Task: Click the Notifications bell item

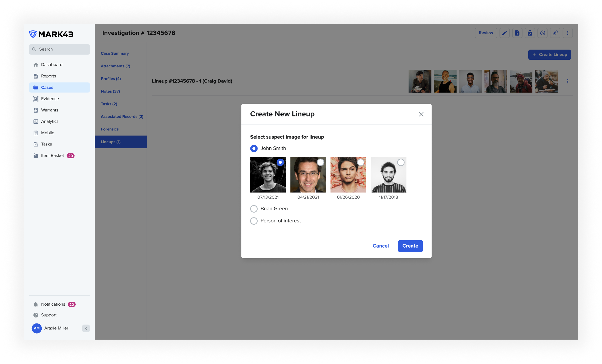Action: tap(53, 304)
